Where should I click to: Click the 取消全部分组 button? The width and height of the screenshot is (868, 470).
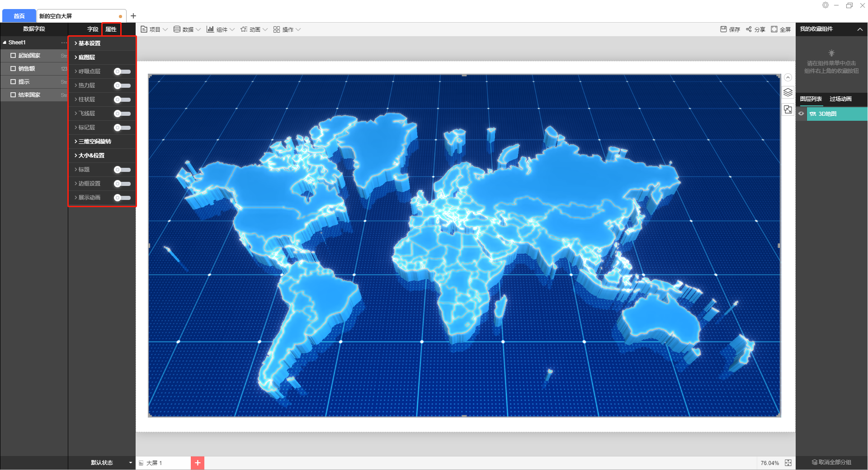[x=832, y=462]
